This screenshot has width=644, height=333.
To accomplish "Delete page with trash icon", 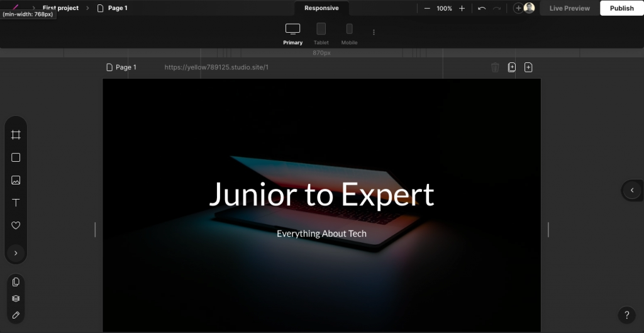I will point(495,67).
